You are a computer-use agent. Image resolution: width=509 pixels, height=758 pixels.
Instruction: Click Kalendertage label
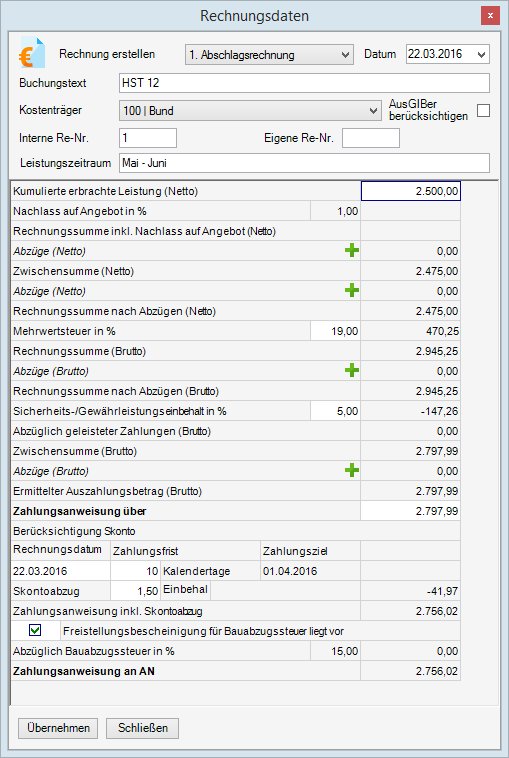[x=197, y=571]
